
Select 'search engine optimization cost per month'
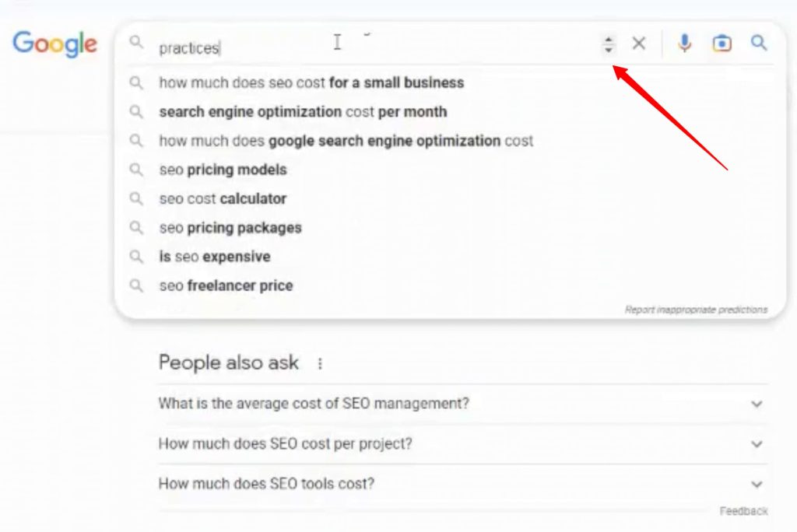tap(302, 111)
